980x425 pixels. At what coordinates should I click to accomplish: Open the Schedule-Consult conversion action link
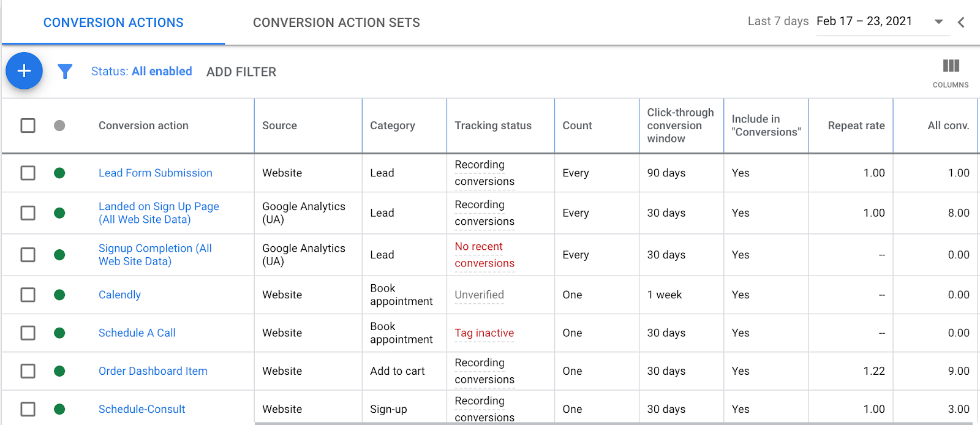pos(141,409)
